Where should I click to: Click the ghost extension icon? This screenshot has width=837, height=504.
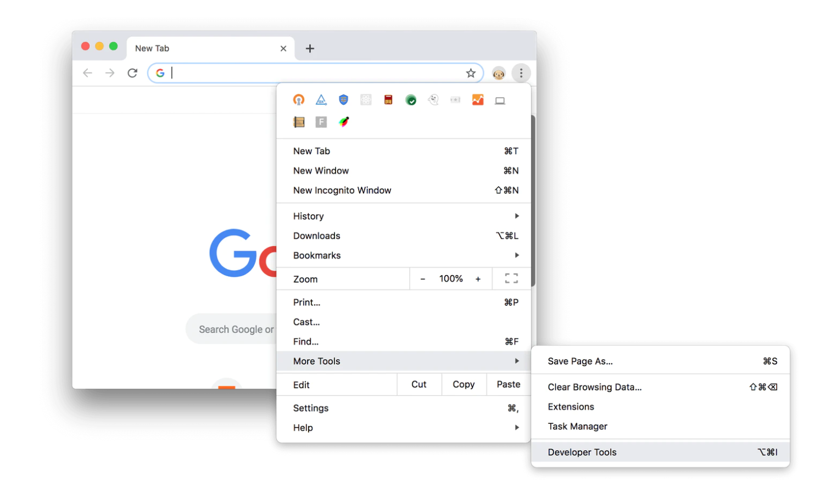point(433,100)
